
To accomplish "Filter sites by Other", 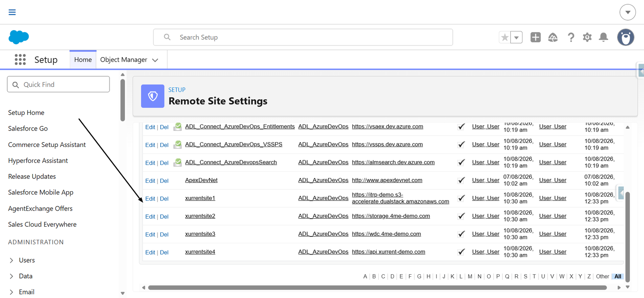I will click(x=603, y=276).
